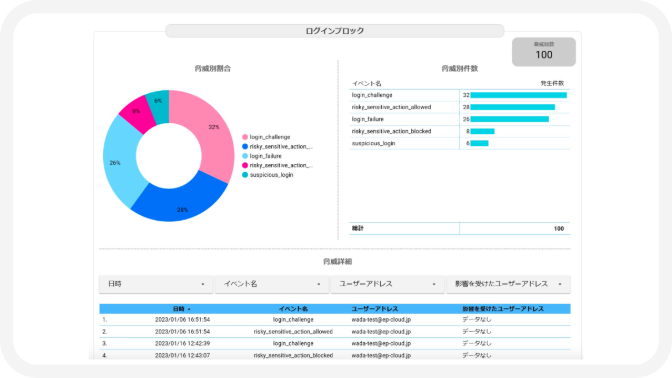This screenshot has width=672, height=378.
Task: Click the 影響を受けたユーザーアドレス table column header
Action: (503, 309)
